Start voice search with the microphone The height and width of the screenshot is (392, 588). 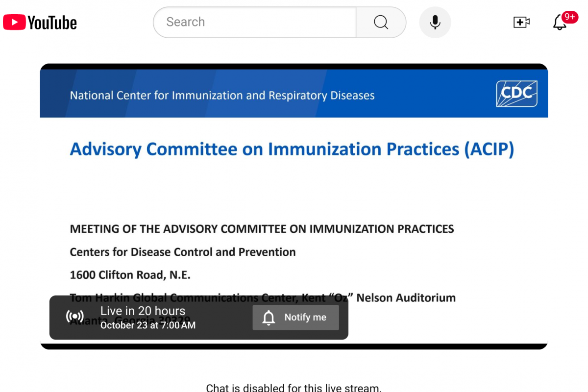pos(435,22)
